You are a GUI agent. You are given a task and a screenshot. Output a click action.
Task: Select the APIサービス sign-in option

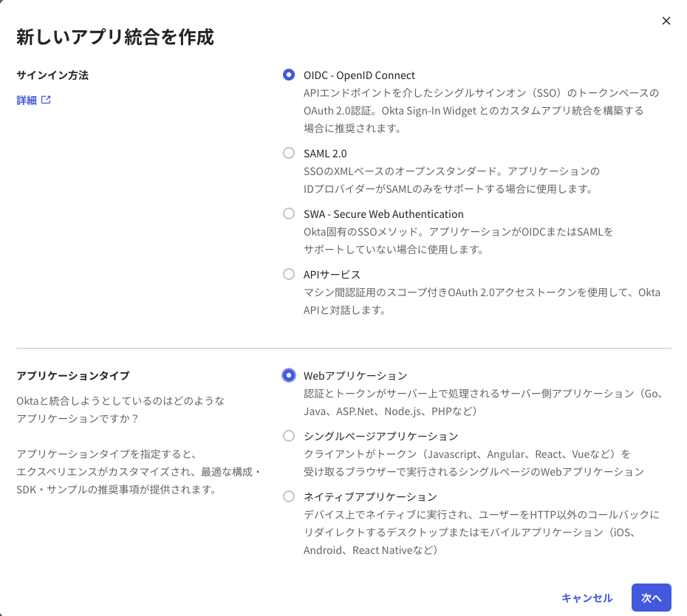click(289, 274)
